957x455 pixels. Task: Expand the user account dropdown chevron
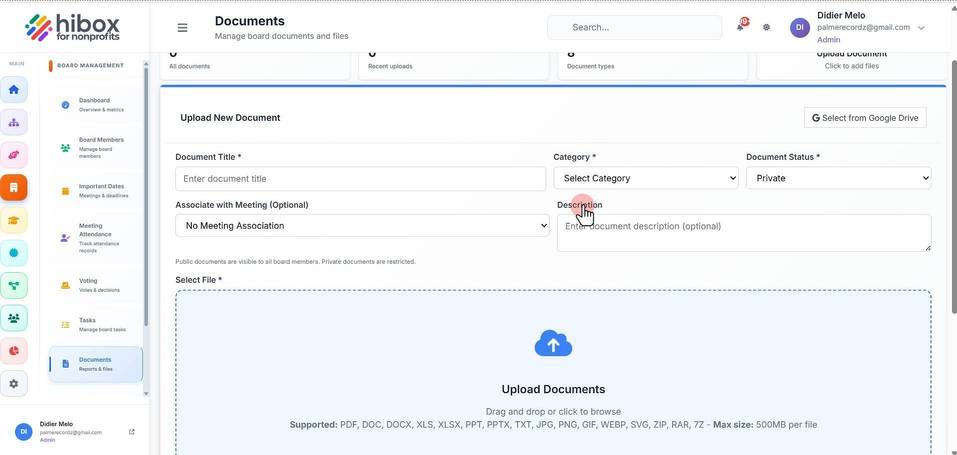921,28
